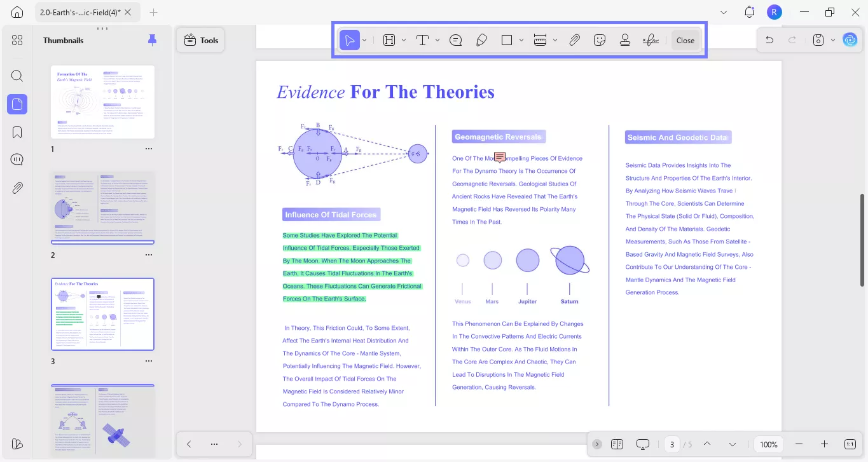Open the sticker tool
The width and height of the screenshot is (868, 462).
point(599,40)
